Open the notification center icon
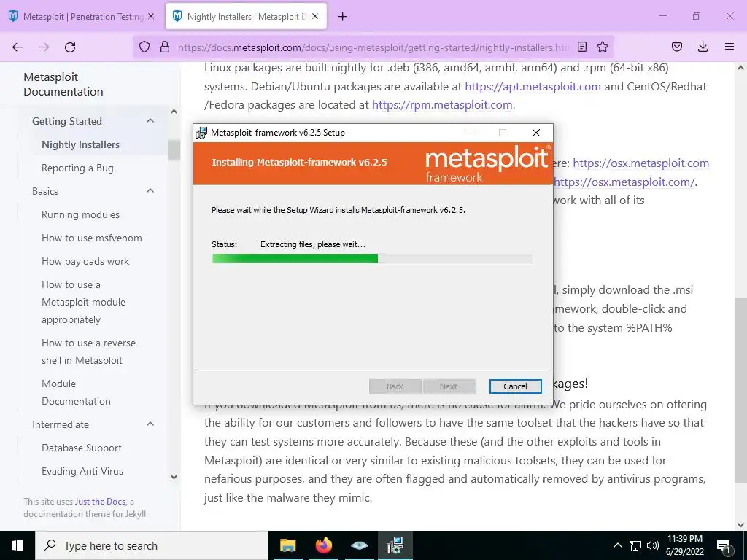 click(x=724, y=546)
